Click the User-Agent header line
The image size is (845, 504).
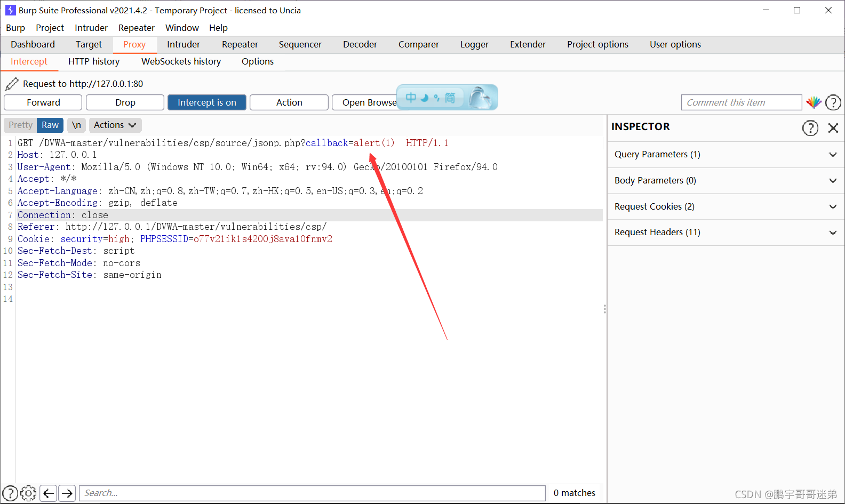click(257, 167)
